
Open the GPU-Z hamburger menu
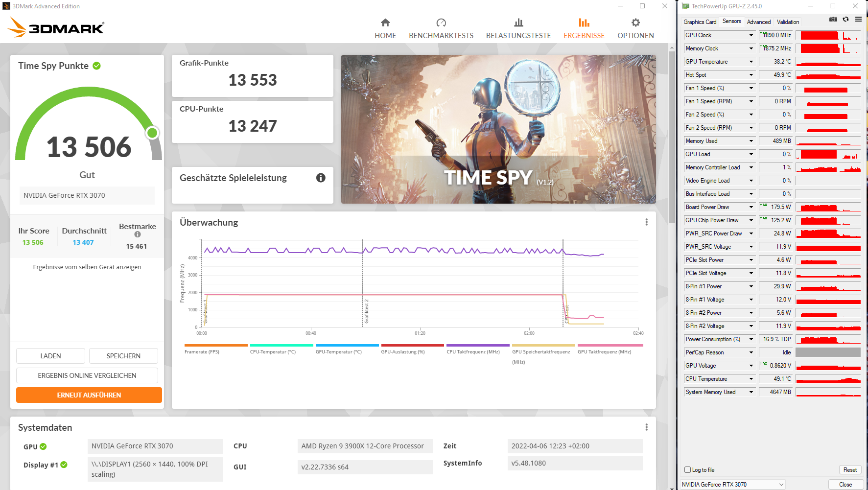[x=858, y=19]
